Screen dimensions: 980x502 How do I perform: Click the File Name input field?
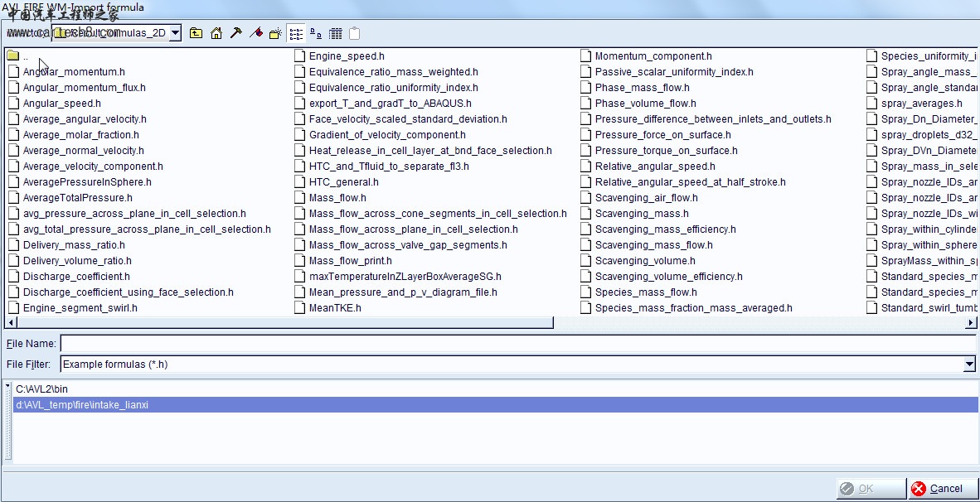pyautogui.click(x=517, y=344)
